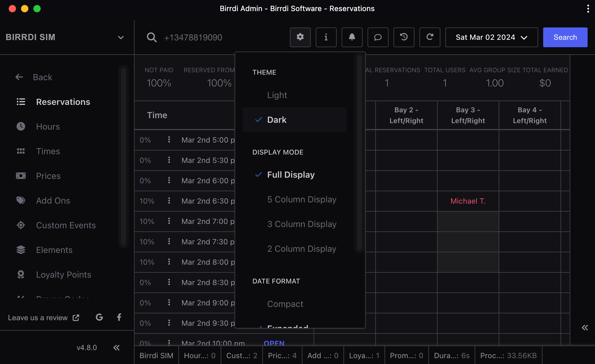The width and height of the screenshot is (595, 364).
Task: Open Elements layers icon
Action: (x=21, y=250)
